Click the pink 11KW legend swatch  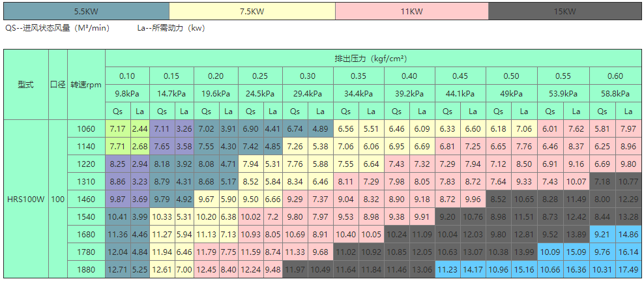(x=411, y=11)
